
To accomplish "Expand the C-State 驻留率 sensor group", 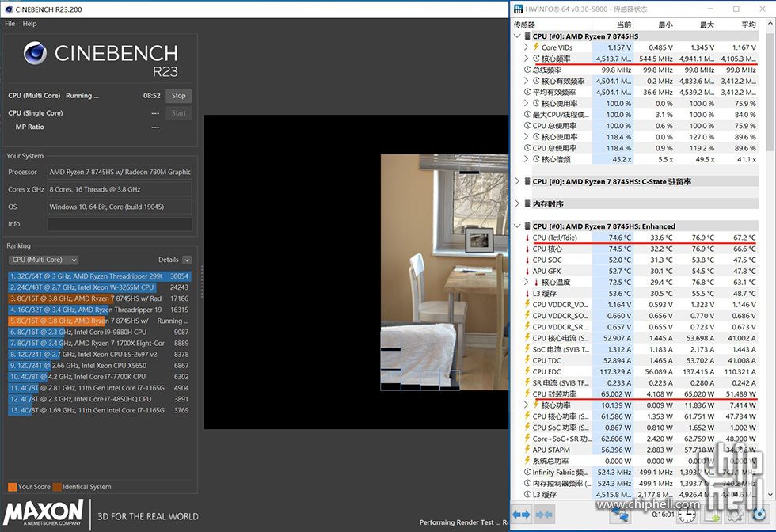I will [517, 181].
